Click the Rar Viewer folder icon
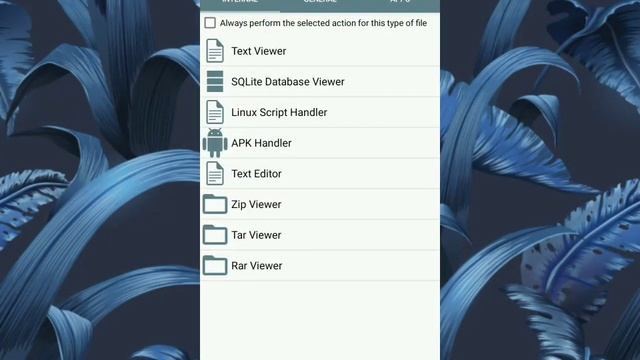This screenshot has height=360, width=640. pyautogui.click(x=215, y=265)
